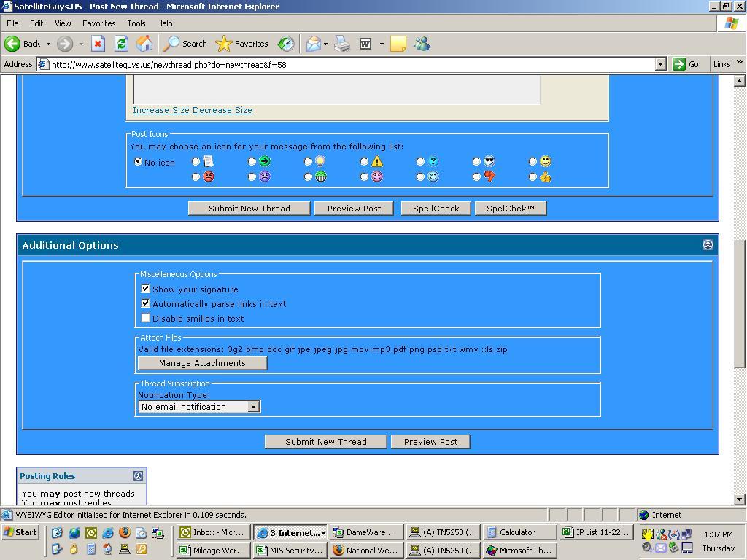The image size is (747, 560).
Task: Select the No icon radio button
Action: click(x=138, y=162)
